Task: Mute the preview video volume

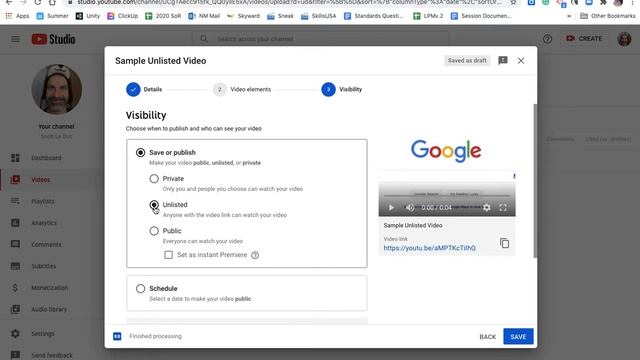Action: [410, 208]
